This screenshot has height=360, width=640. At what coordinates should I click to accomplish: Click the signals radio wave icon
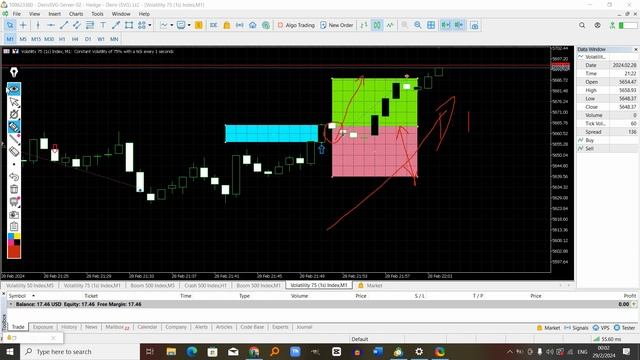pyautogui.click(x=240, y=25)
